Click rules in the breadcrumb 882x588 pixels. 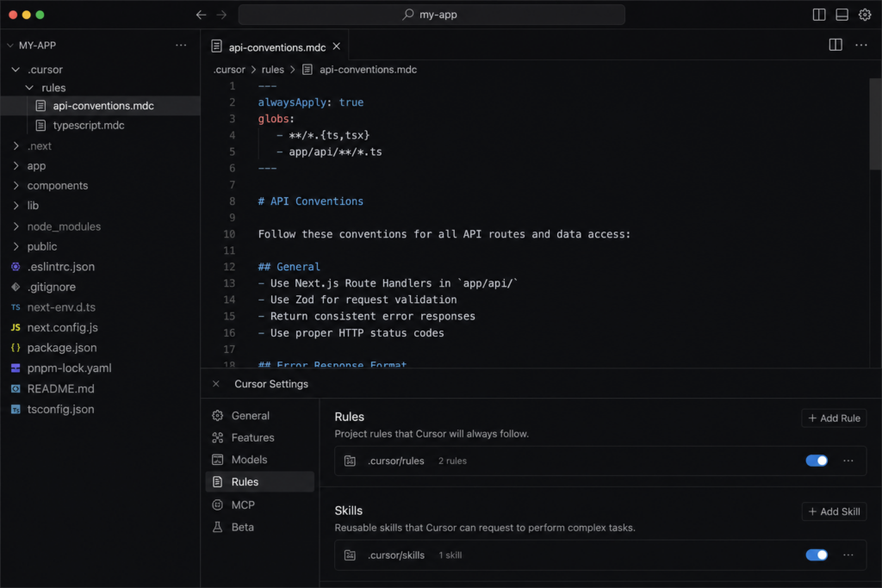(273, 70)
